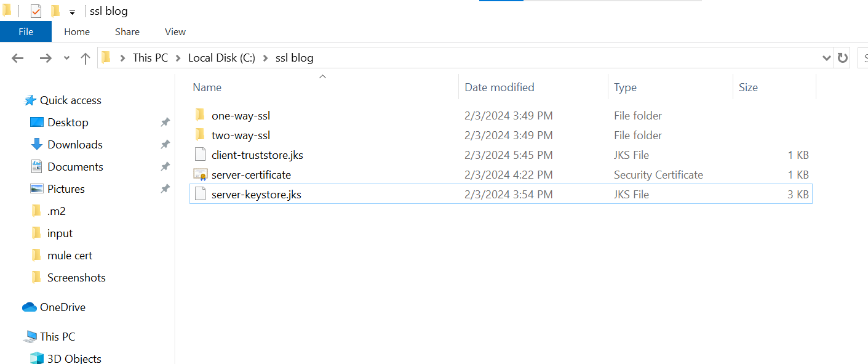Open the recent locations dropdown arrow
The height and width of the screenshot is (364, 868).
pos(66,58)
